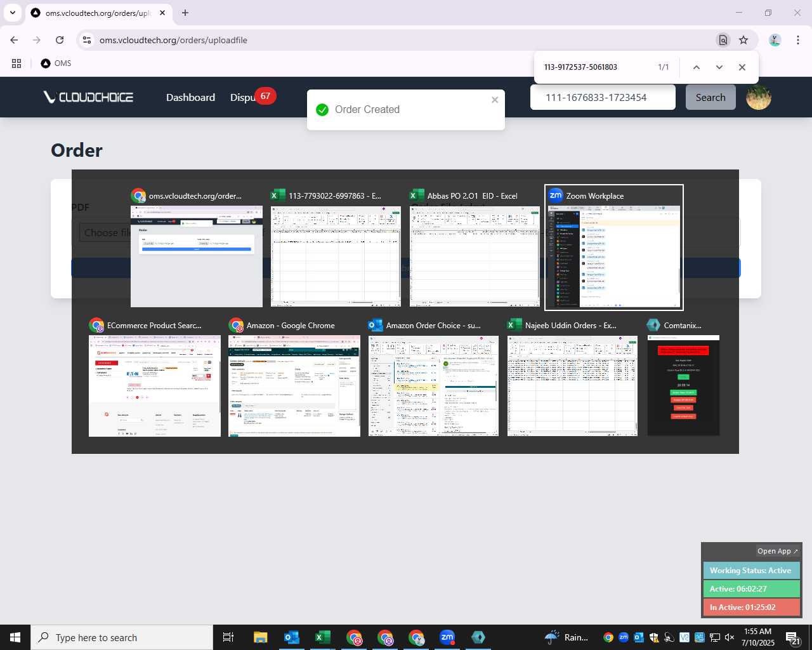Jump to previous find result

click(x=696, y=67)
